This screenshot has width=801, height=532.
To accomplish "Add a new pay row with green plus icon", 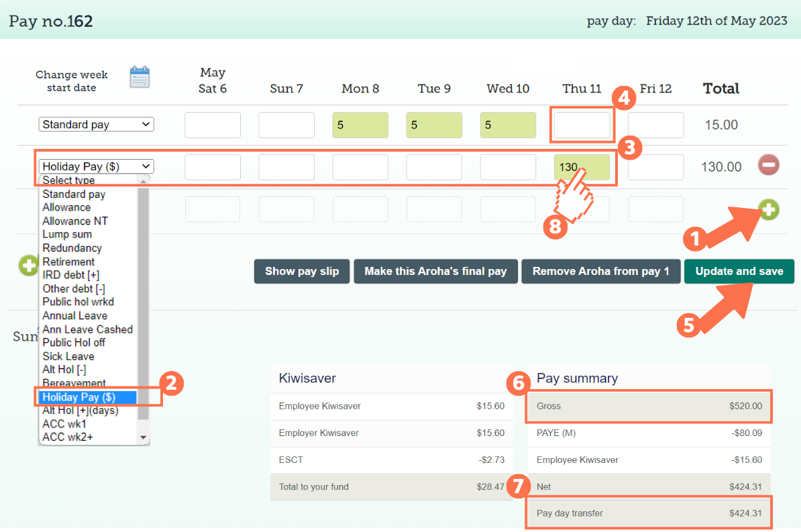I will (769, 210).
